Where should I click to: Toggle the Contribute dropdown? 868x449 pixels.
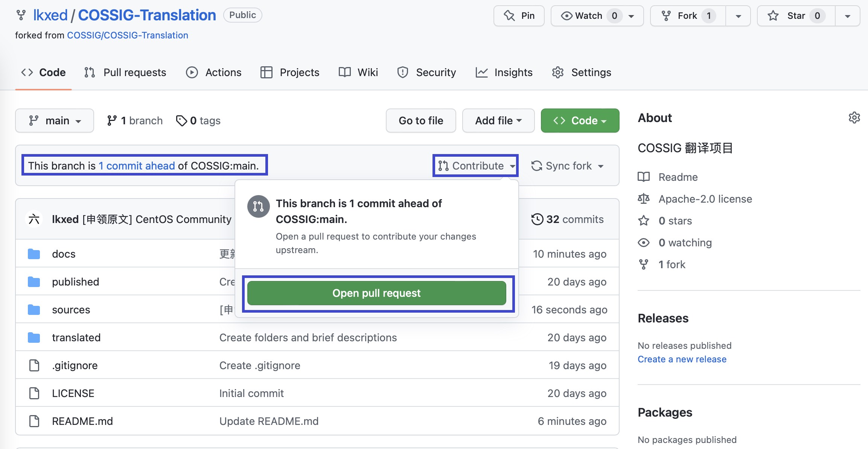point(476,166)
